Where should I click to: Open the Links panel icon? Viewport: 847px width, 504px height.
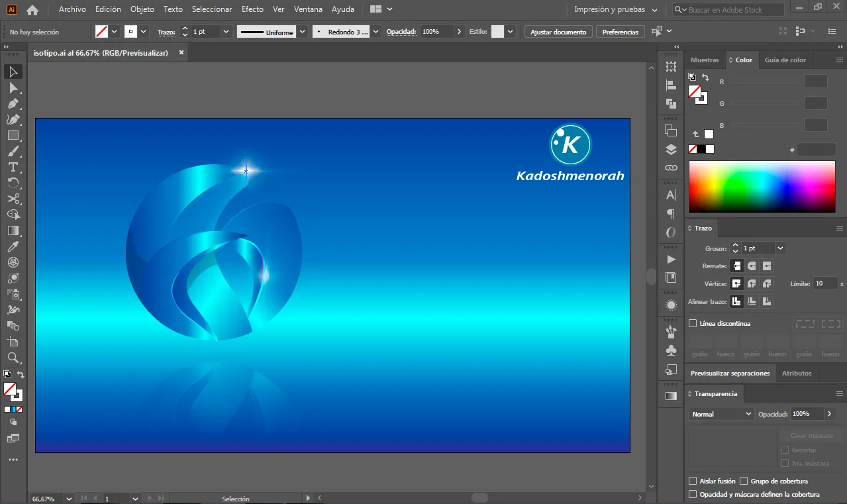[671, 168]
